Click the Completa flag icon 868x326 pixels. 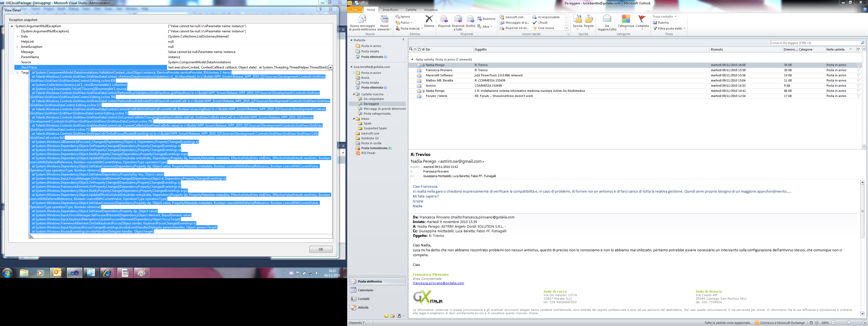point(642,19)
